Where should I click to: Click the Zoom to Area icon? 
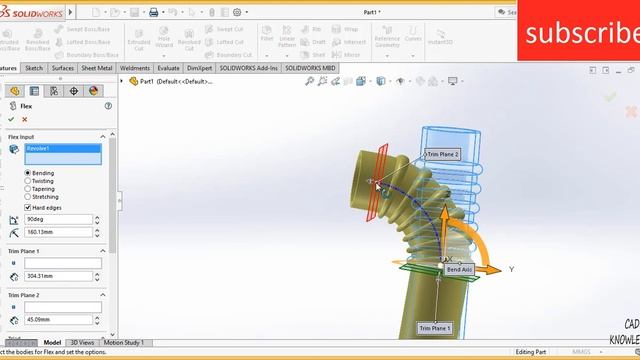(322, 81)
